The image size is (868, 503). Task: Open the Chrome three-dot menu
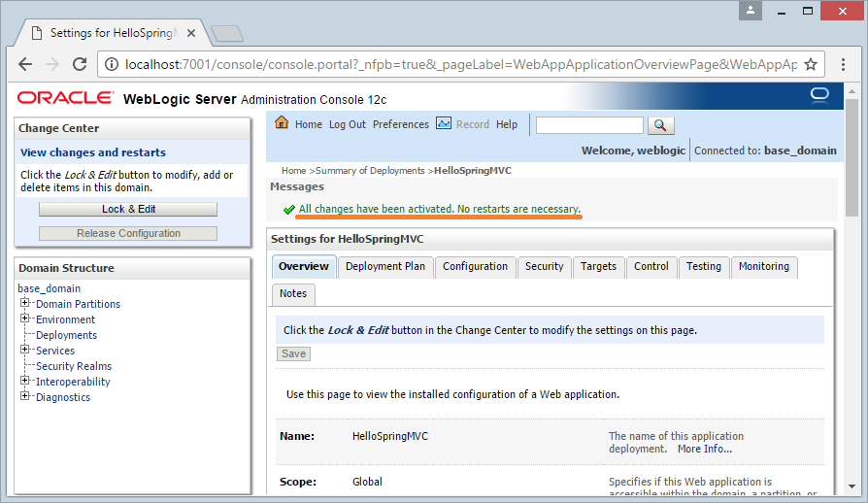click(x=843, y=64)
